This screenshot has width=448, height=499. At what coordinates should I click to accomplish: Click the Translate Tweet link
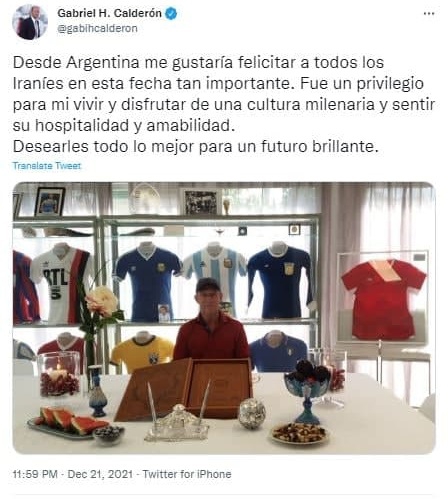(x=47, y=166)
